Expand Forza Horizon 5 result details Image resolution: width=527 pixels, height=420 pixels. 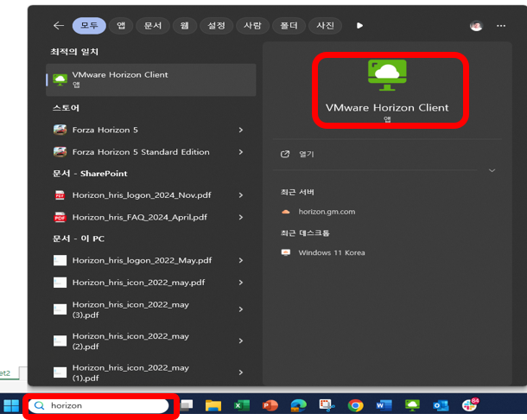click(240, 130)
